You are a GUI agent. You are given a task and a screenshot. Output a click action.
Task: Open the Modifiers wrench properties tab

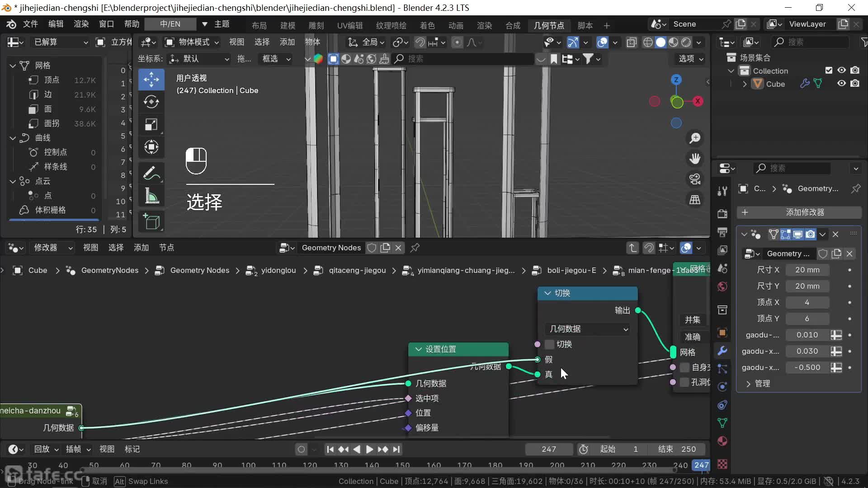(x=722, y=351)
